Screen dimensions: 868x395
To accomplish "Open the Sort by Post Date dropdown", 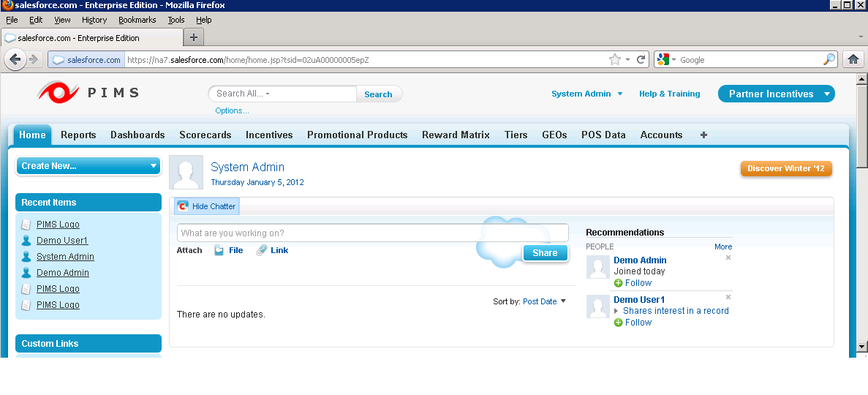I will point(544,301).
